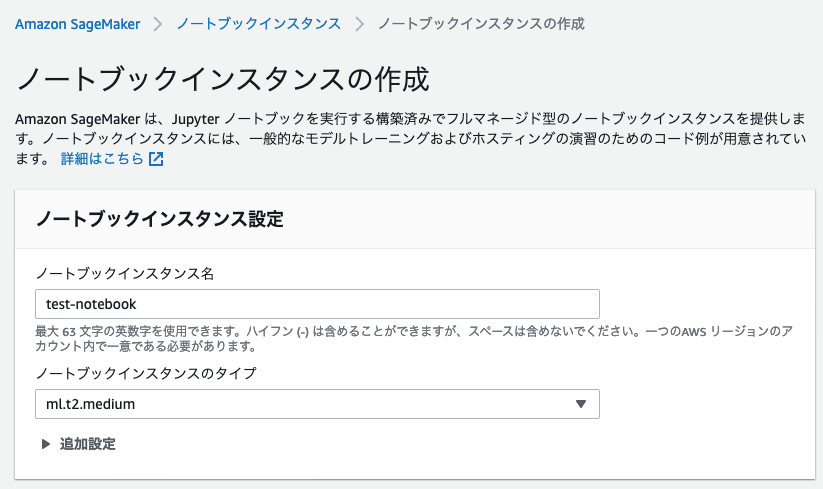The width and height of the screenshot is (823, 489).
Task: Click the word Jupyter in the description
Action: (x=195, y=119)
